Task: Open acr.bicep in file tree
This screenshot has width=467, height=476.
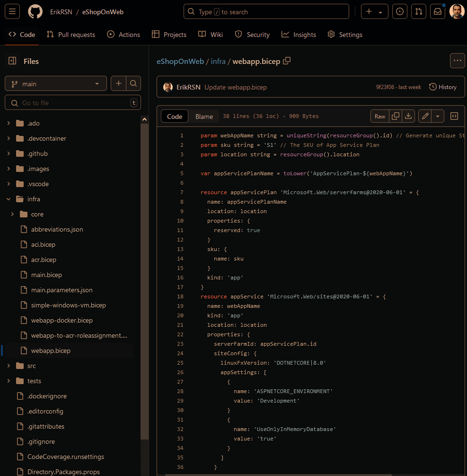Action: tap(44, 260)
